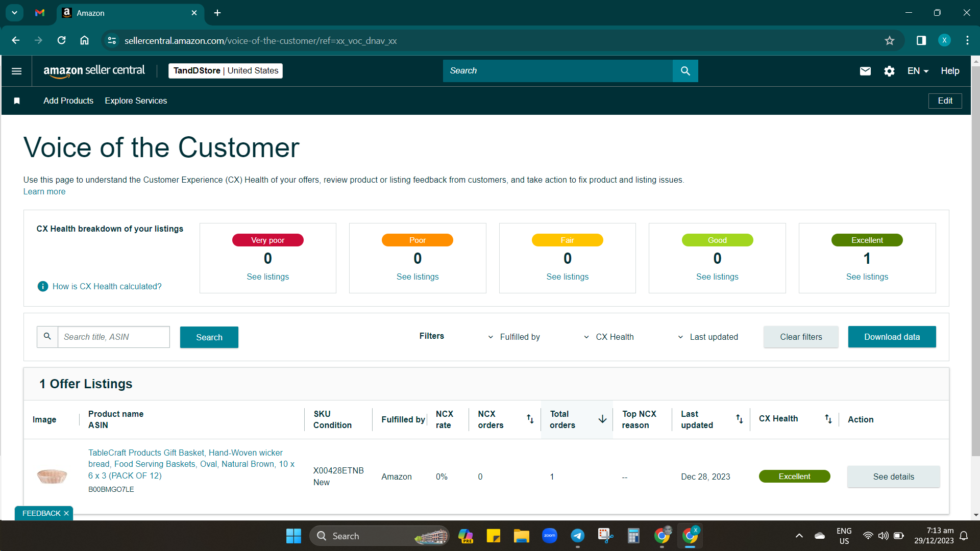Open the browser home page

click(85, 41)
